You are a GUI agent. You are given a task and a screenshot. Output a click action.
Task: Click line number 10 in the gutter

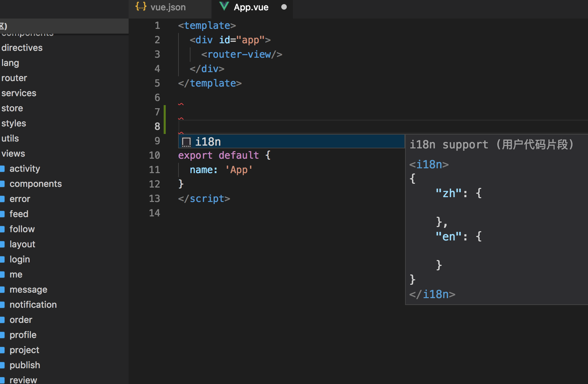tap(155, 155)
